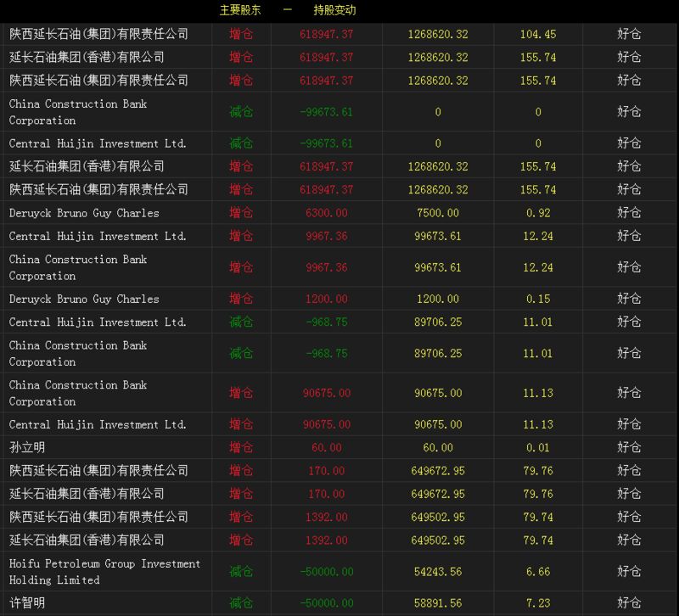
Task: Click the 增仓 label in the 104.45 row
Action: 241,34
